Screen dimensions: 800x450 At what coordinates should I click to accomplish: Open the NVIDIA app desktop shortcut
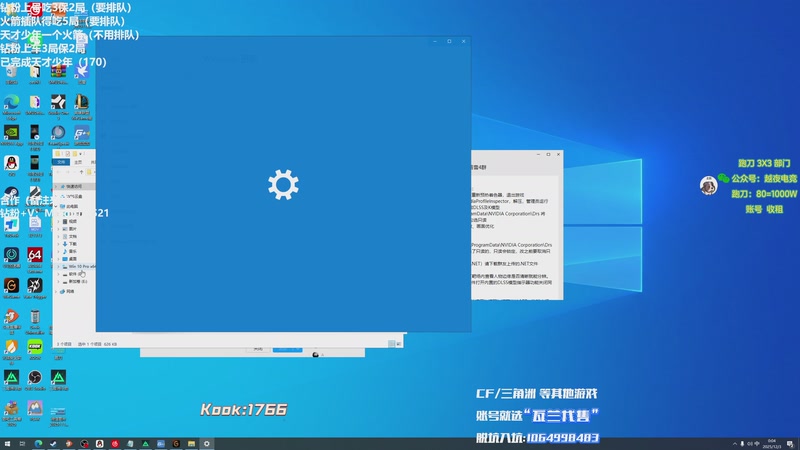click(11, 135)
